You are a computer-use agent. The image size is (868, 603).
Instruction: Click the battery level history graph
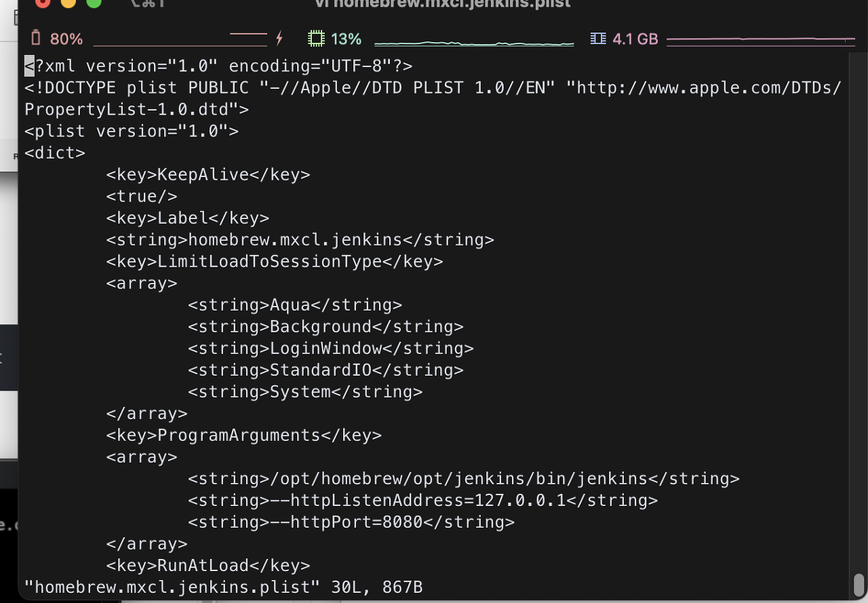point(180,39)
